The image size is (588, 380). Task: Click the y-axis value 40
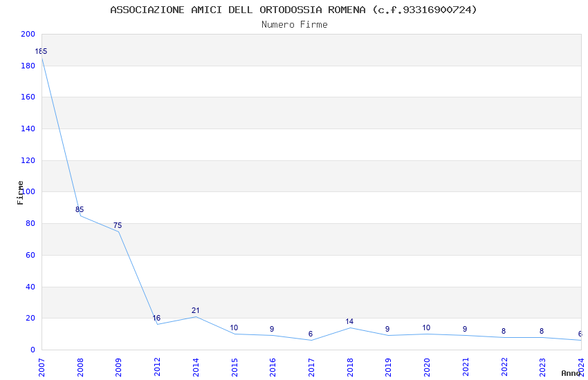(30, 287)
